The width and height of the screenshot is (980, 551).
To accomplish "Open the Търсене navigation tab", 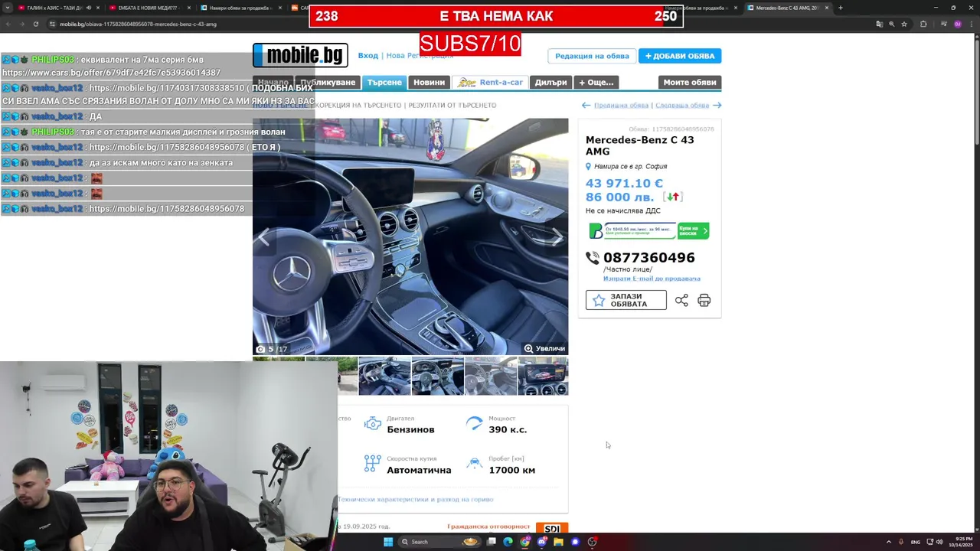I will click(x=384, y=82).
